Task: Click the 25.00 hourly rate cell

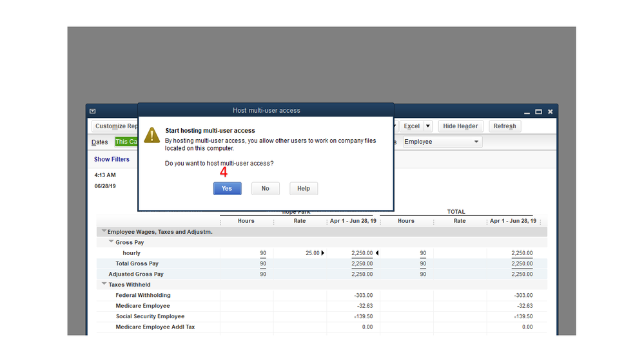Action: coord(313,253)
